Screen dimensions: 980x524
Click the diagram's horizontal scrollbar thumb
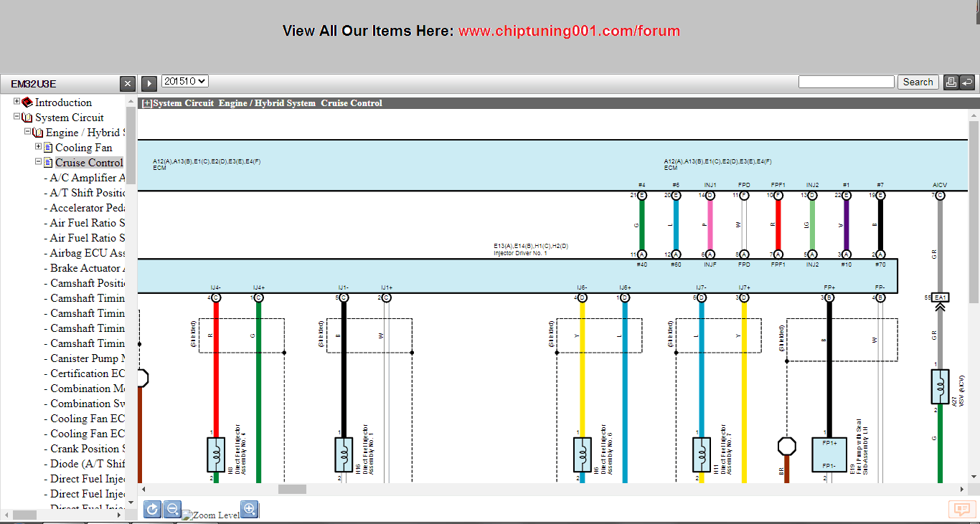pos(292,490)
